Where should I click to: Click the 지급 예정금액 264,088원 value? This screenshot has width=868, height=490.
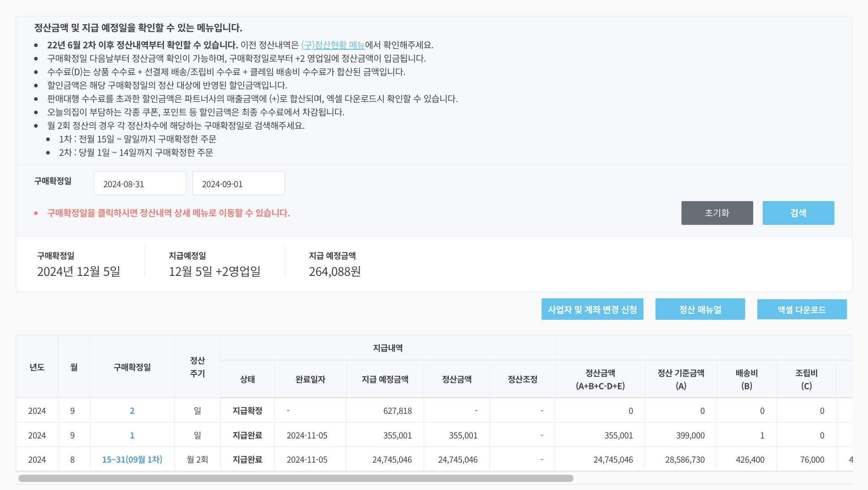click(335, 271)
